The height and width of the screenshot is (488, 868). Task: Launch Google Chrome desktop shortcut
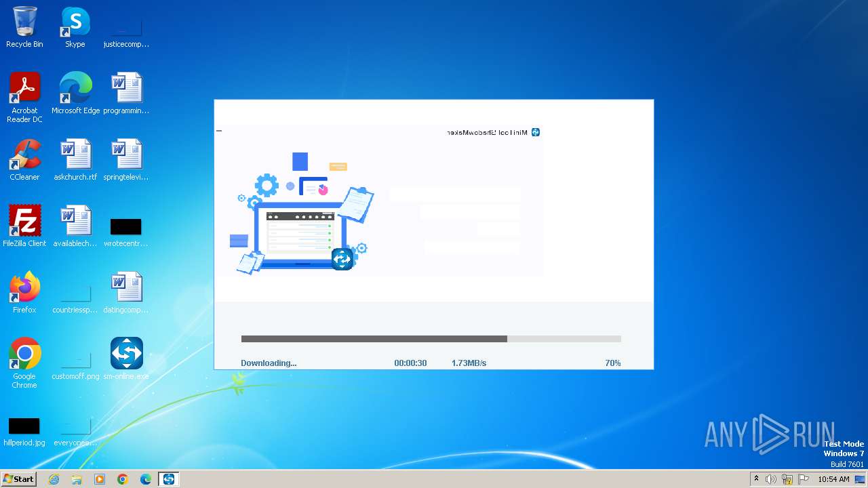click(24, 363)
